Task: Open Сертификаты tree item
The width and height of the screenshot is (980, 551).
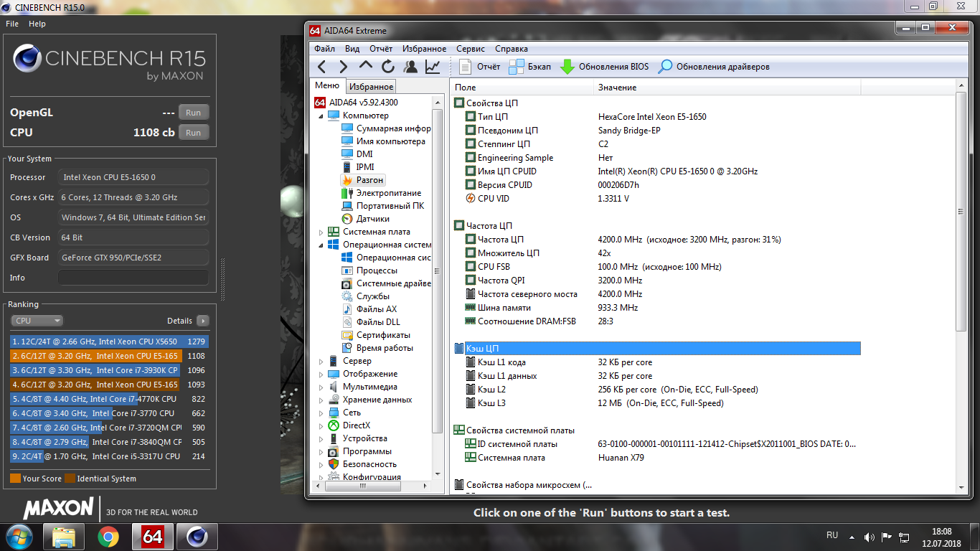Action: click(375, 335)
